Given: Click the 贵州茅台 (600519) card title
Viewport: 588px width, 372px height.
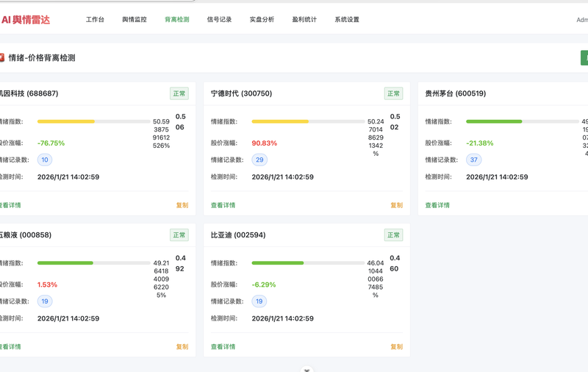Looking at the screenshot, I should coord(456,93).
